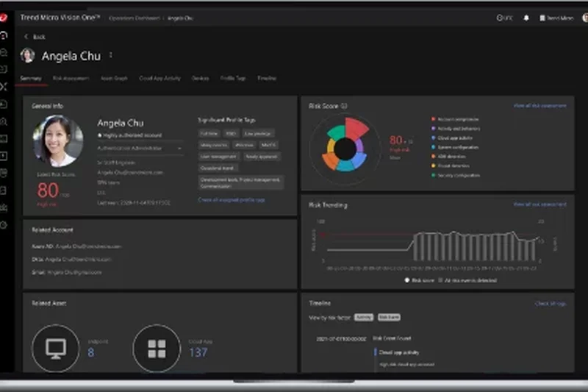The height and width of the screenshot is (392, 588).
Task: Select the User management profile tag
Action: coord(218,157)
